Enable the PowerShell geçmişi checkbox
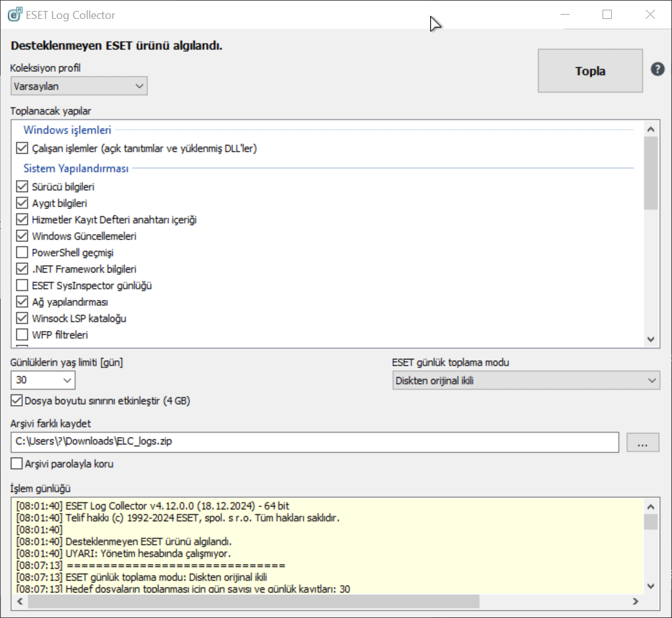Image resolution: width=672 pixels, height=618 pixels. click(x=22, y=252)
